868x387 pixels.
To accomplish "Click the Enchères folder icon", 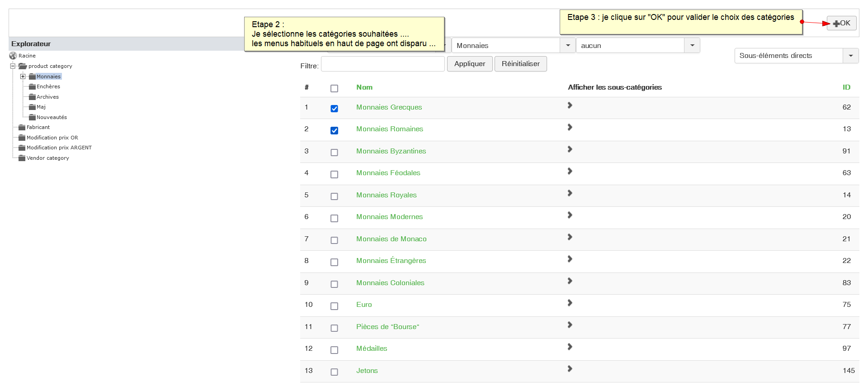I will point(32,86).
